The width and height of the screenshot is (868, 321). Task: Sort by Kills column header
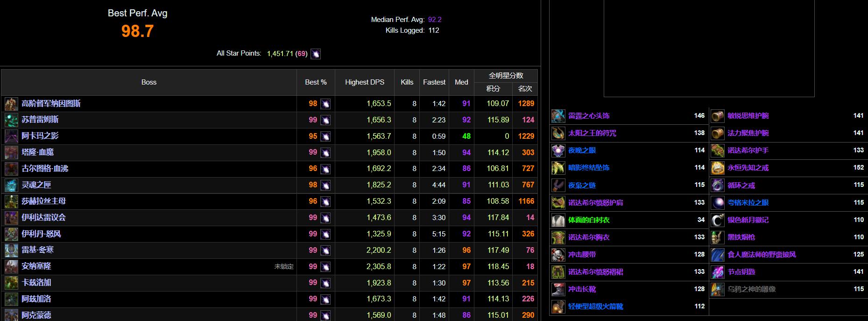[407, 82]
